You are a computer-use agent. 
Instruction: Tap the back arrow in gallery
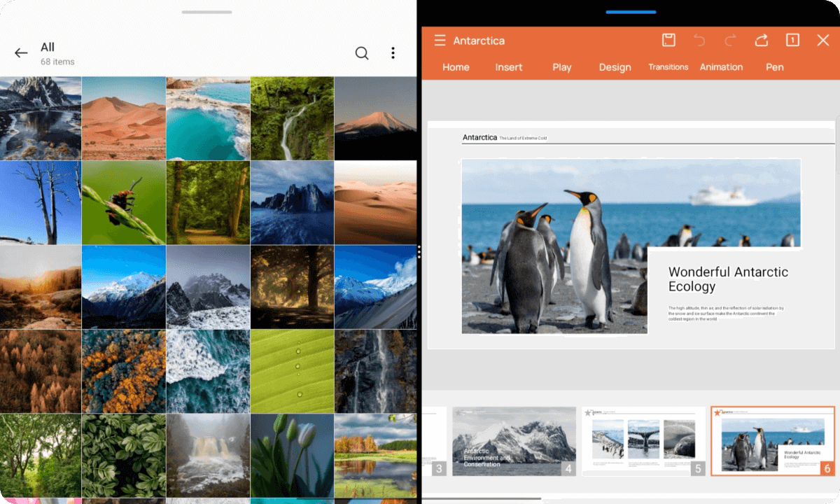21,53
